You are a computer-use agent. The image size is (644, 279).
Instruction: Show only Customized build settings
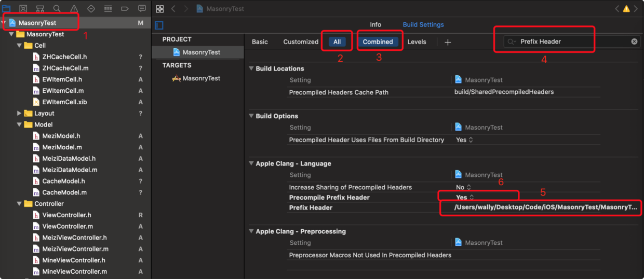pos(301,42)
